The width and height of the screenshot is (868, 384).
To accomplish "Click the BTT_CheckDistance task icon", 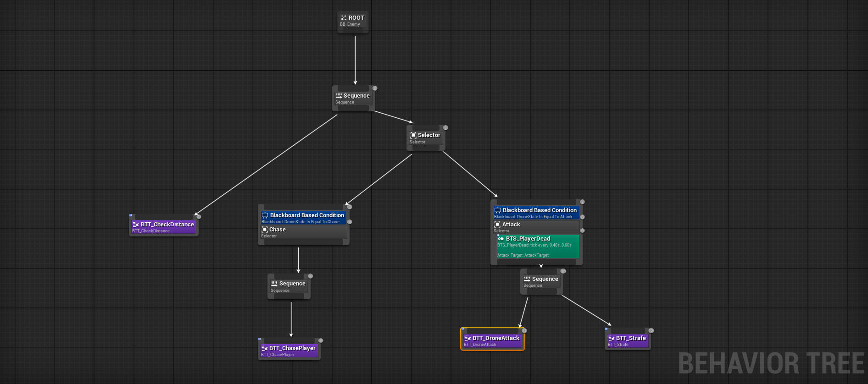I will (x=135, y=225).
